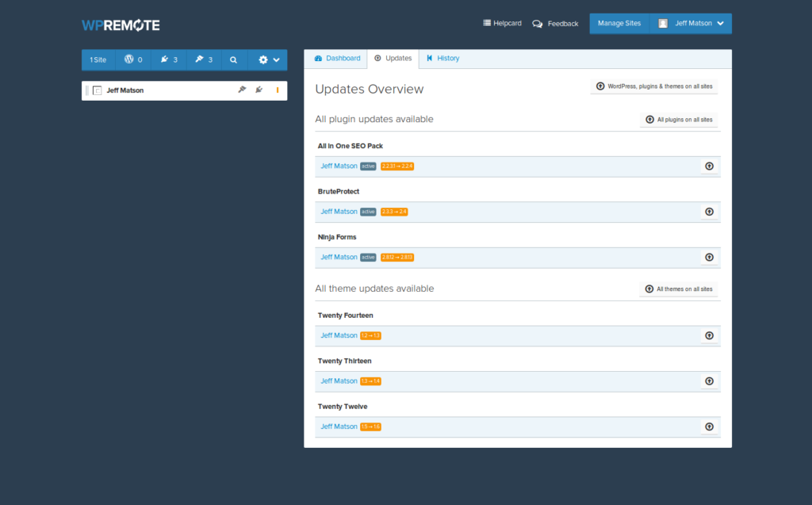Switch to the Updates tab

(393, 58)
